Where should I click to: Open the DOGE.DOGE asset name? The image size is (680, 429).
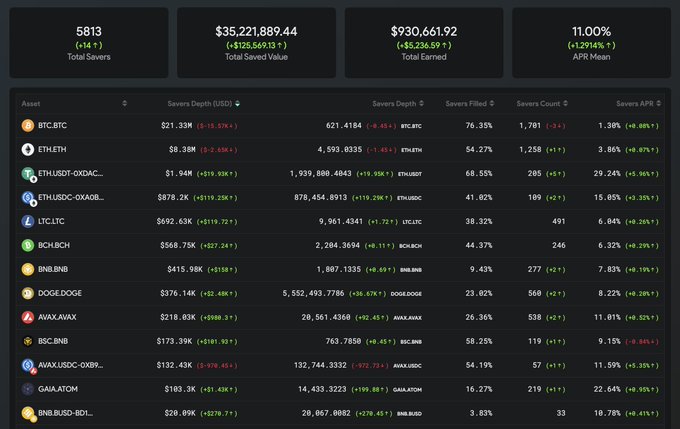(x=60, y=293)
